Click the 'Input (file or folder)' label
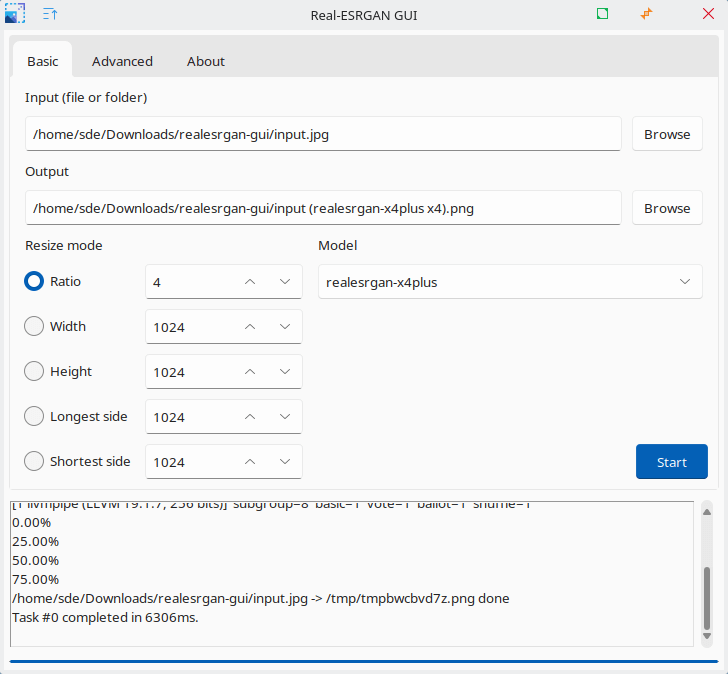This screenshot has width=728, height=674. (86, 97)
